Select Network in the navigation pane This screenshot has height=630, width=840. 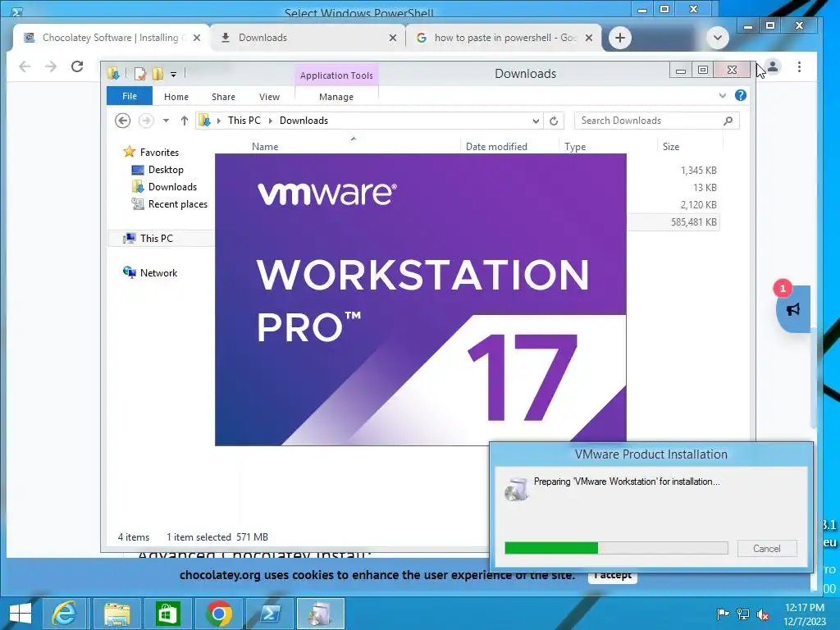[x=158, y=272]
